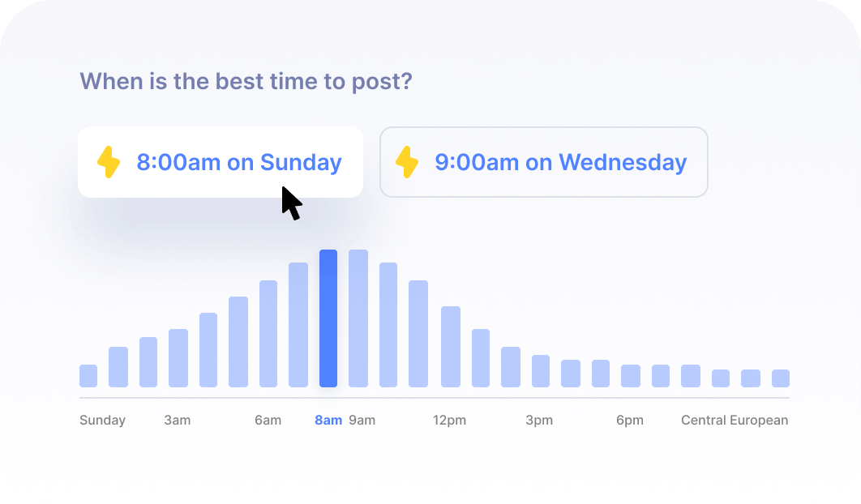Click the "3am" axis label
861x504 pixels.
click(x=177, y=420)
